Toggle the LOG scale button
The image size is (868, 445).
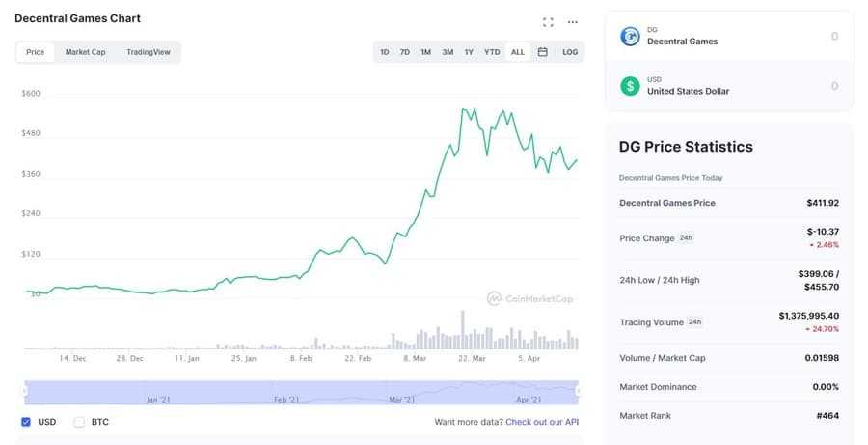pos(570,52)
